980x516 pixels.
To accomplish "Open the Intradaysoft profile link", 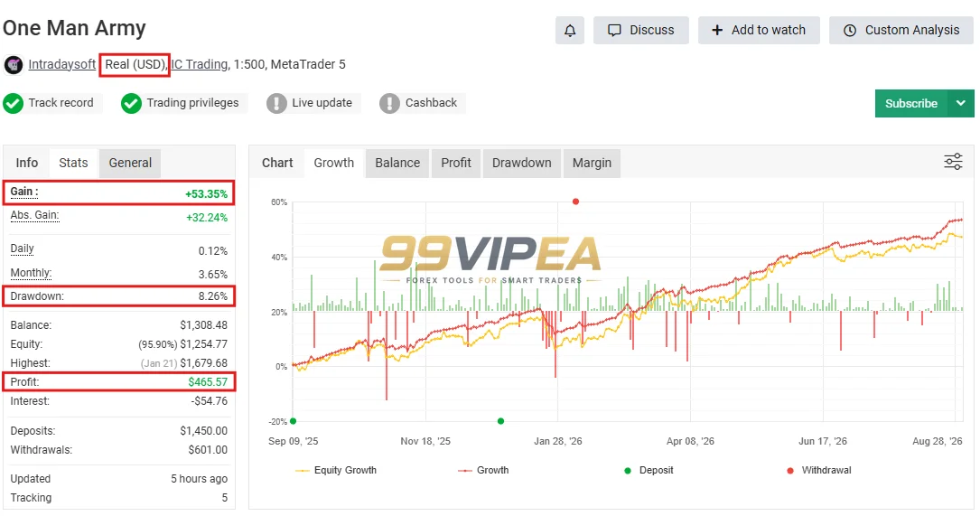I will pos(62,64).
